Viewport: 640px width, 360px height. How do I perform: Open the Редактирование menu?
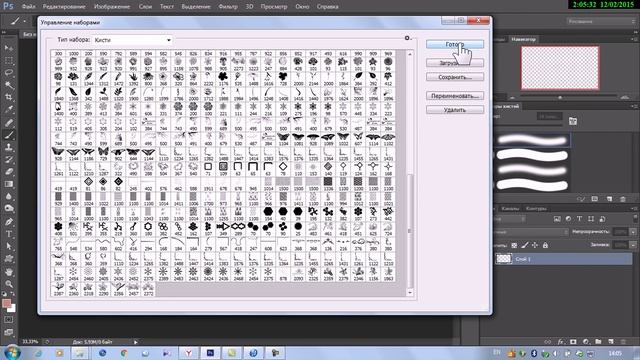(x=64, y=7)
